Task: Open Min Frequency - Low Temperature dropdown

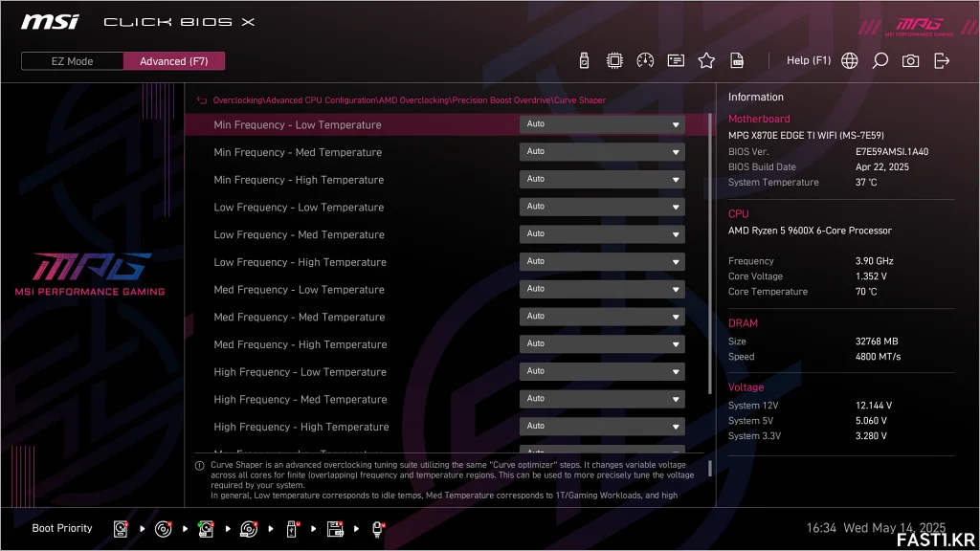Action: click(602, 124)
